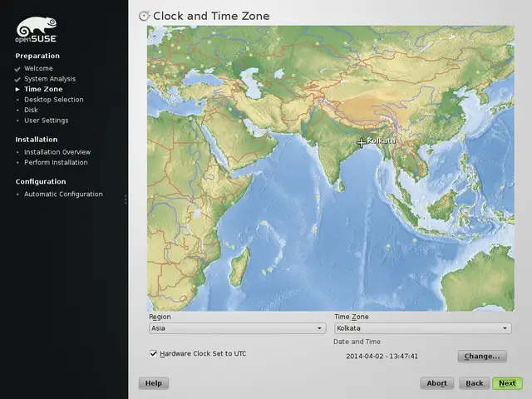This screenshot has height=399, width=532.
Task: Click the Next button
Action: click(507, 383)
